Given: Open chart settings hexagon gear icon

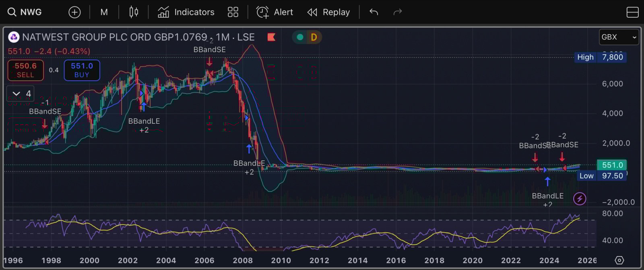Looking at the screenshot, I should click(619, 260).
